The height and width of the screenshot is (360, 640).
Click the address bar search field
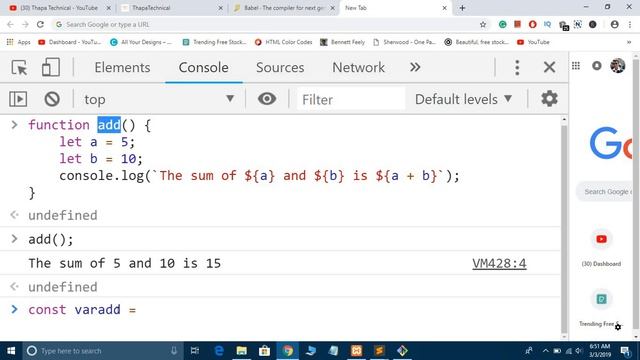point(269,24)
